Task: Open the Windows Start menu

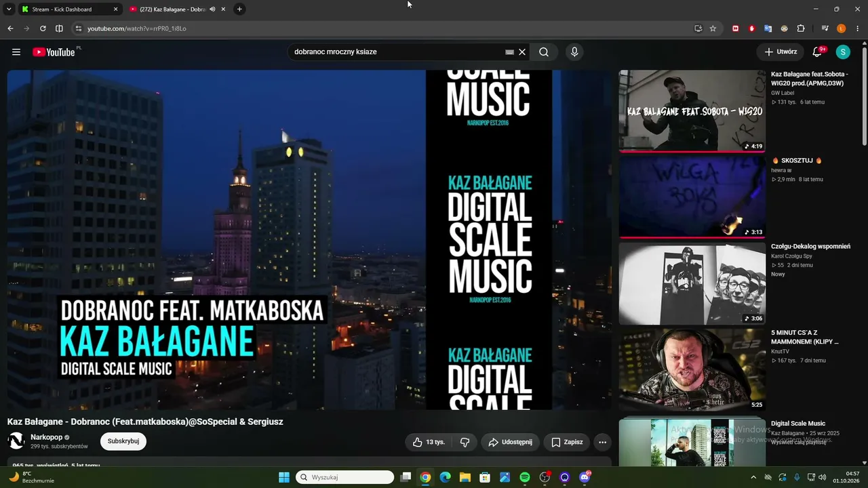Action: (284, 477)
